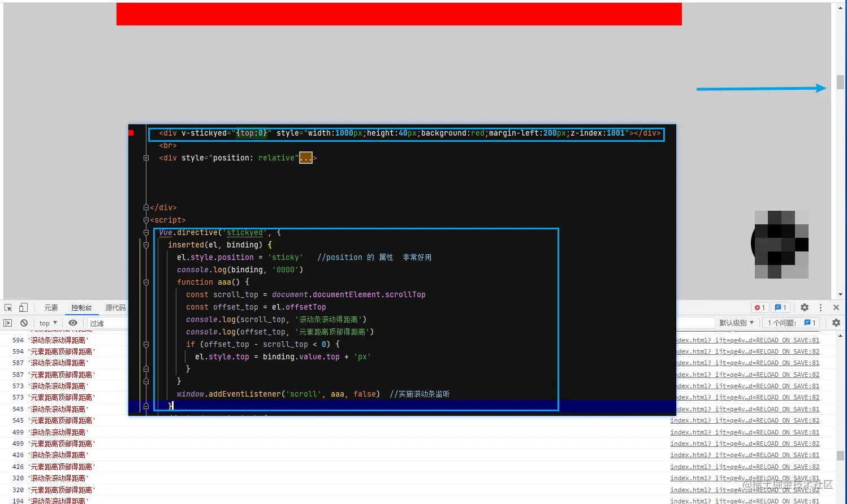Activate the inspect element picker in DevTools
This screenshot has width=847, height=504.
[x=8, y=308]
